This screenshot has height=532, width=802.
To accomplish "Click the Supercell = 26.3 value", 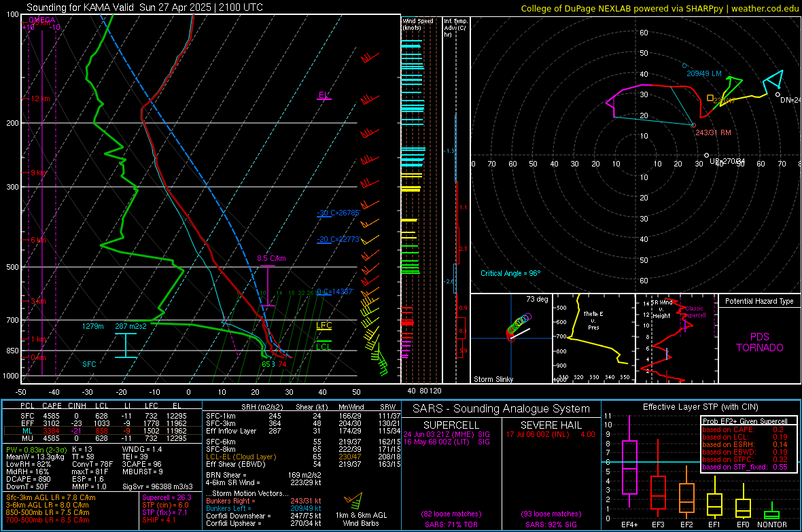I will point(167,498).
